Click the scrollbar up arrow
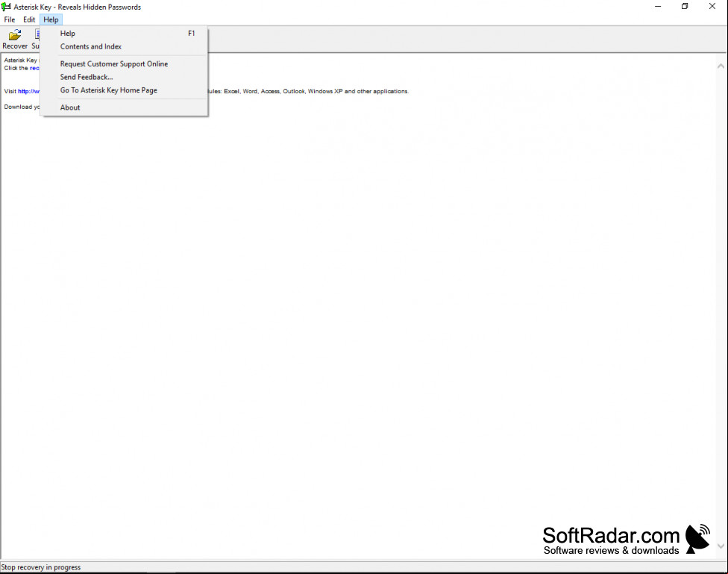Viewport: 728px width, 574px height. point(721,66)
